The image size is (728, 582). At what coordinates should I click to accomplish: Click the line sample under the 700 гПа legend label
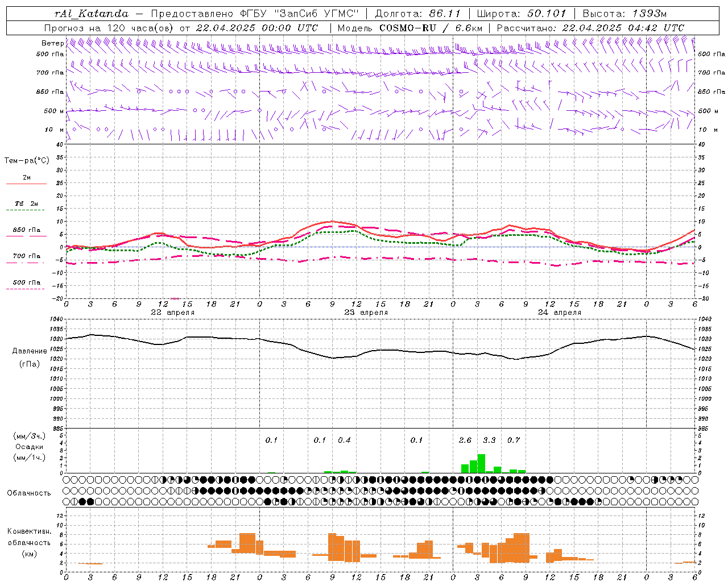25,263
